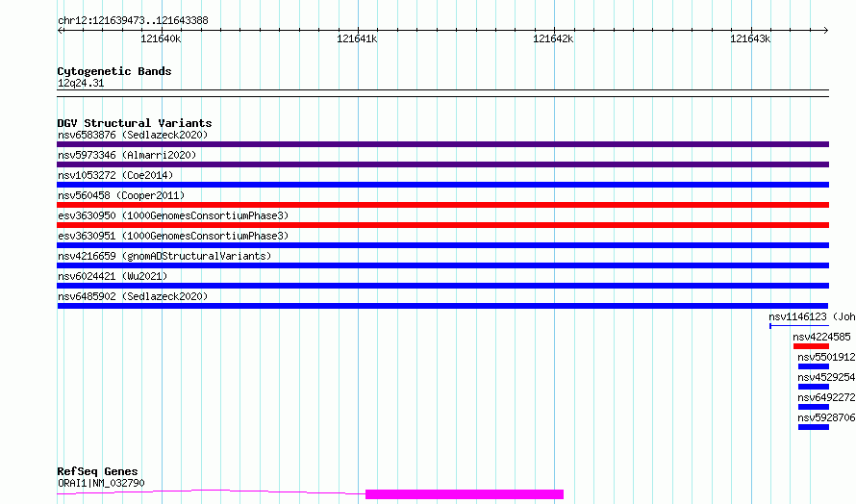Image resolution: width=856 pixels, height=504 pixels.
Task: Click the short blue bar under nsv5501912
Action: (814, 366)
